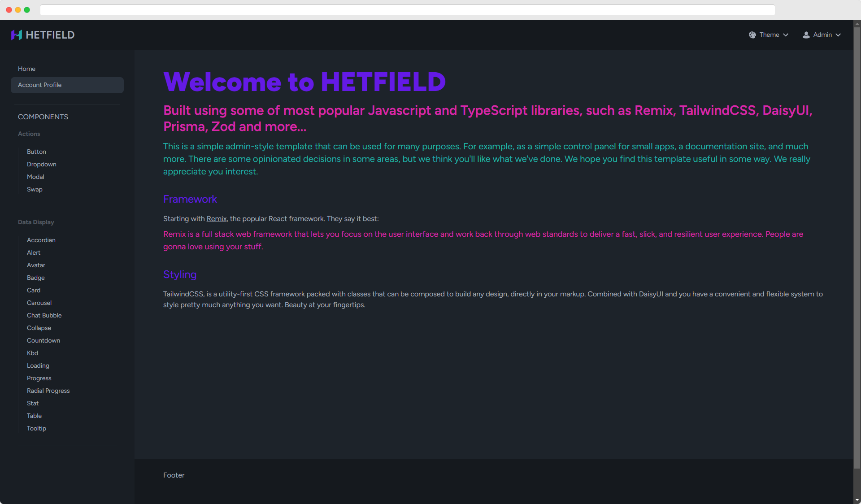Image resolution: width=861 pixels, height=504 pixels.
Task: Visit the DaisyUI link
Action: pos(651,294)
